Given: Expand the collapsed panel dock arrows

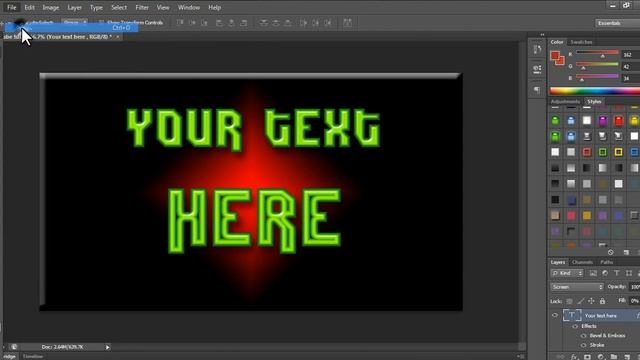Looking at the screenshot, I should 542,35.
